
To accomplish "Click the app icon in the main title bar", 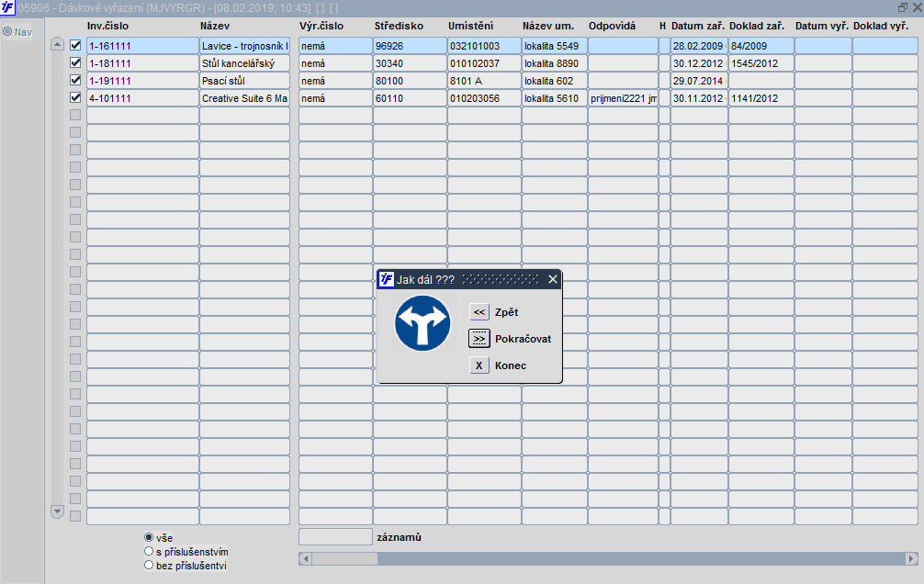I will tap(7, 7).
